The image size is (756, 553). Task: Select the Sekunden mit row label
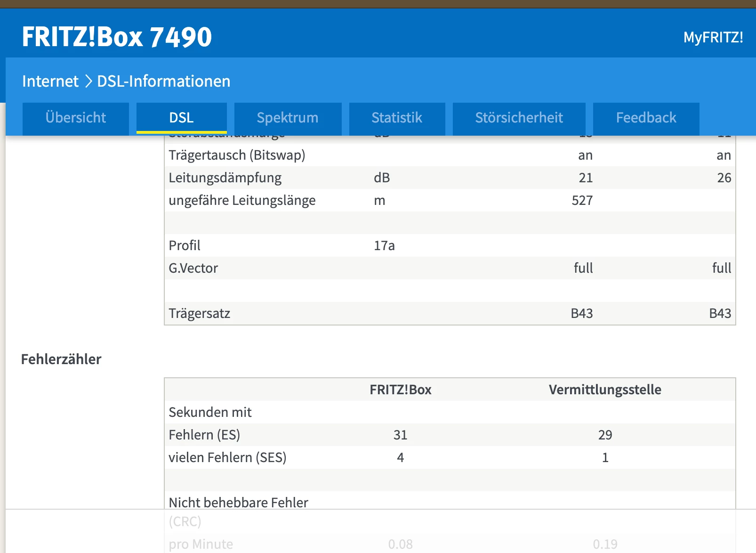(210, 412)
